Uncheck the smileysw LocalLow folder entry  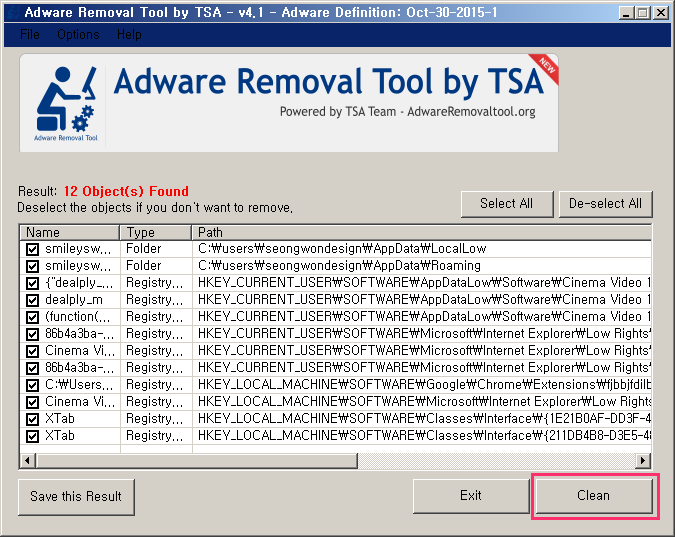32,249
